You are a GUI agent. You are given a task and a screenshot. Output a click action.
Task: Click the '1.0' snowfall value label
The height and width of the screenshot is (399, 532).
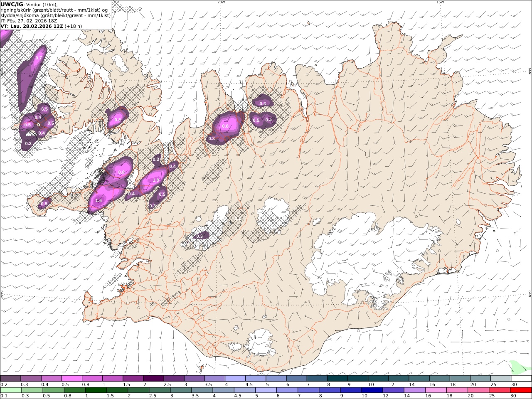coord(156,180)
